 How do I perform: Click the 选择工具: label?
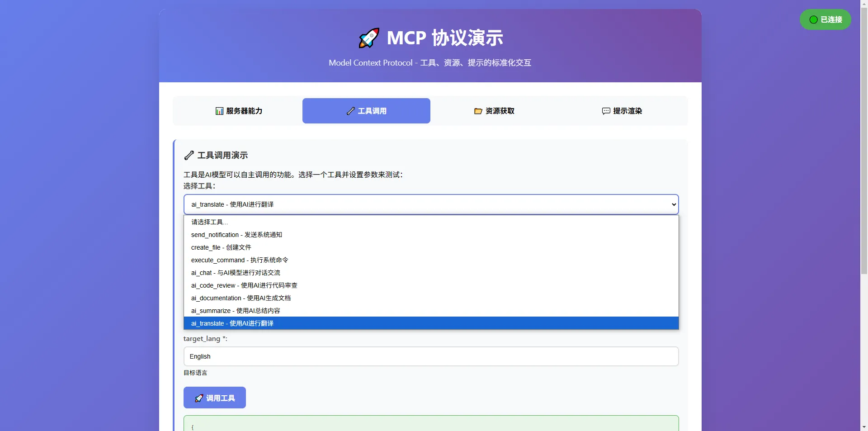(x=199, y=186)
